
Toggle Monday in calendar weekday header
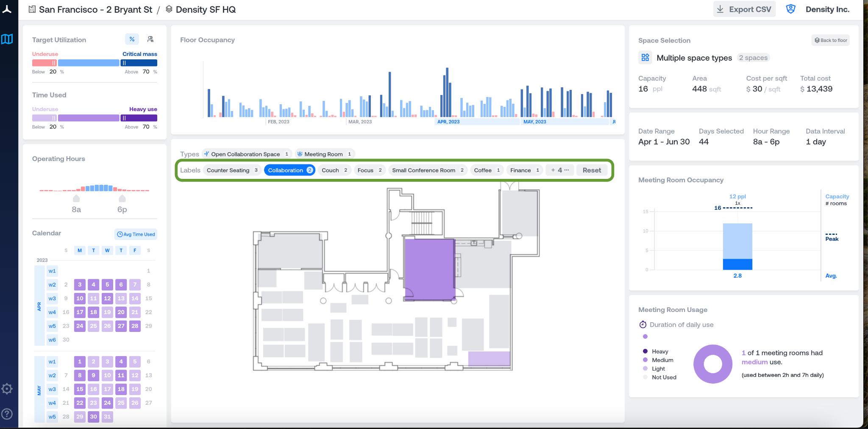(80, 250)
